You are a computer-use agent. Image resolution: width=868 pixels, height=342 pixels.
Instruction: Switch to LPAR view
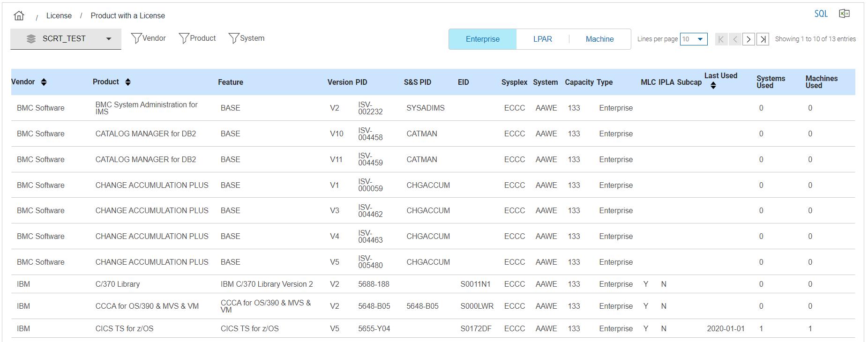point(542,39)
